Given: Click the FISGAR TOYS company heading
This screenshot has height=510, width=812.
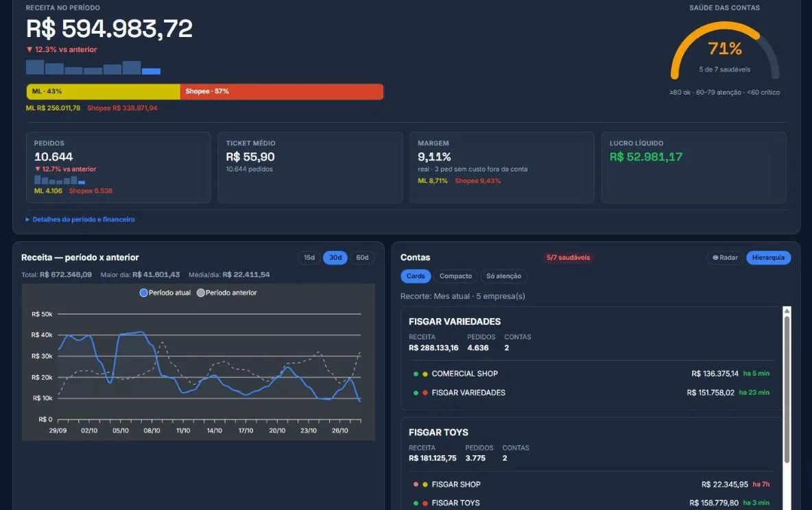Looking at the screenshot, I should click(439, 433).
